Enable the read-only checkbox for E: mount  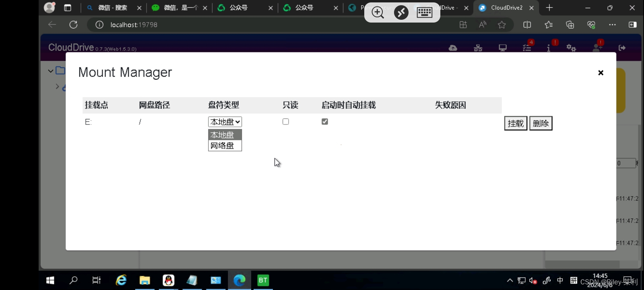286,122
